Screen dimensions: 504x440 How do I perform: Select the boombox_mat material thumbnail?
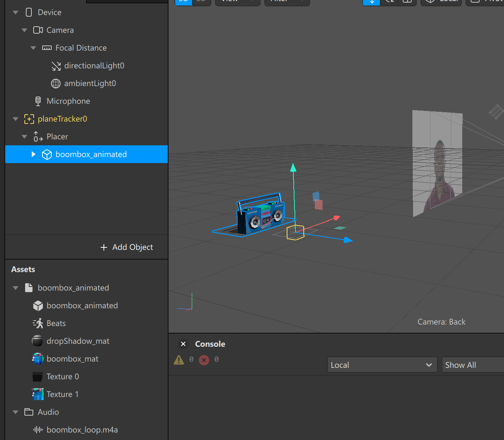[38, 359]
